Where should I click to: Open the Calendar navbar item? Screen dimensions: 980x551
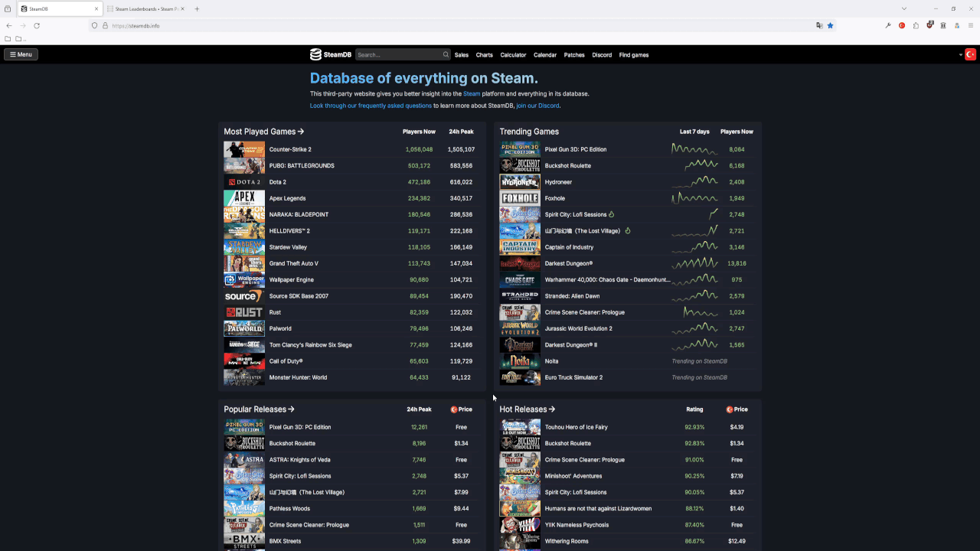545,55
